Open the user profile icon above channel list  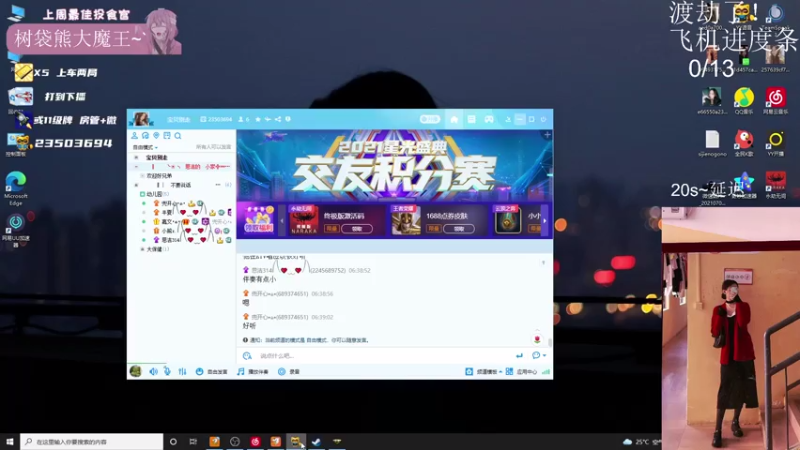pyautogui.click(x=135, y=136)
